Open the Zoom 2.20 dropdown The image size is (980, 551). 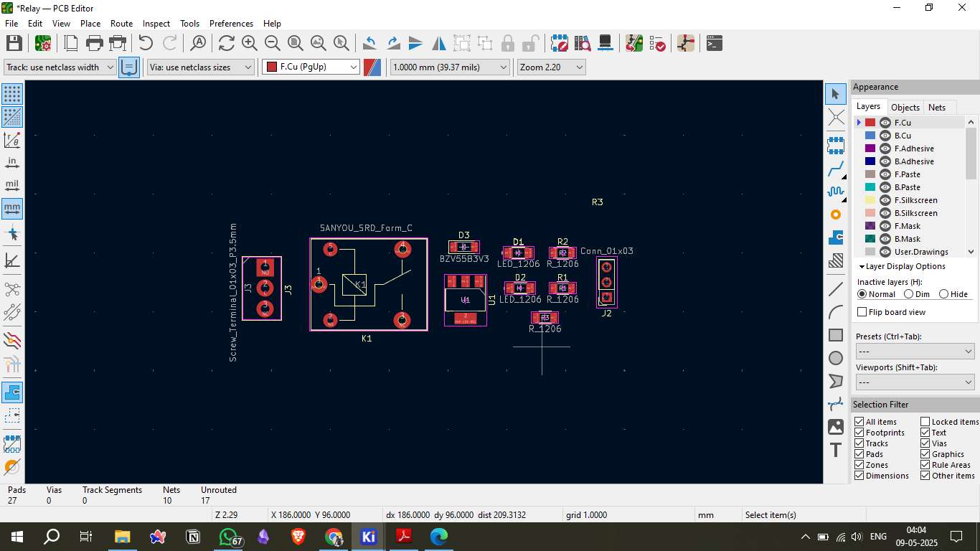coord(551,67)
